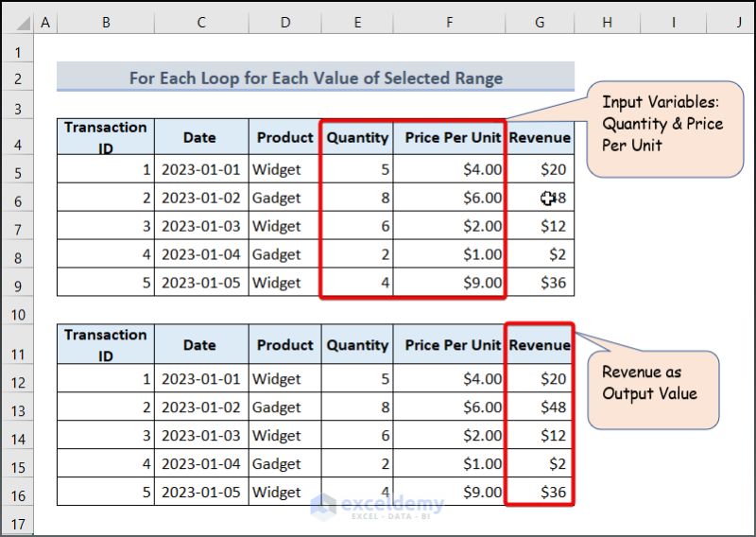Viewport: 756px width, 537px height.
Task: Select 'Widget' product cell in row 9
Action: pos(285,283)
